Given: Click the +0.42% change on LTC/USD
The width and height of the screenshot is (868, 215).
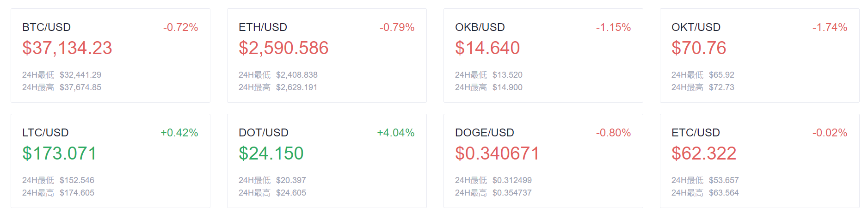Looking at the screenshot, I should click(179, 133).
